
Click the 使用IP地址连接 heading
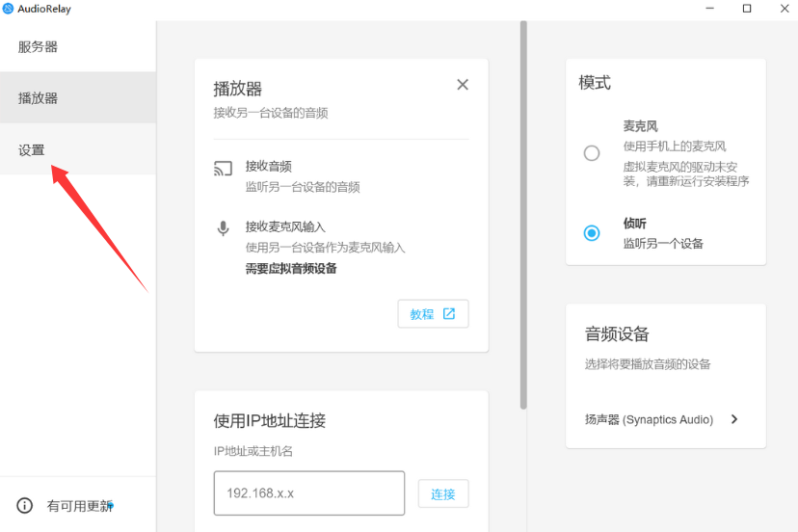pyautogui.click(x=270, y=420)
